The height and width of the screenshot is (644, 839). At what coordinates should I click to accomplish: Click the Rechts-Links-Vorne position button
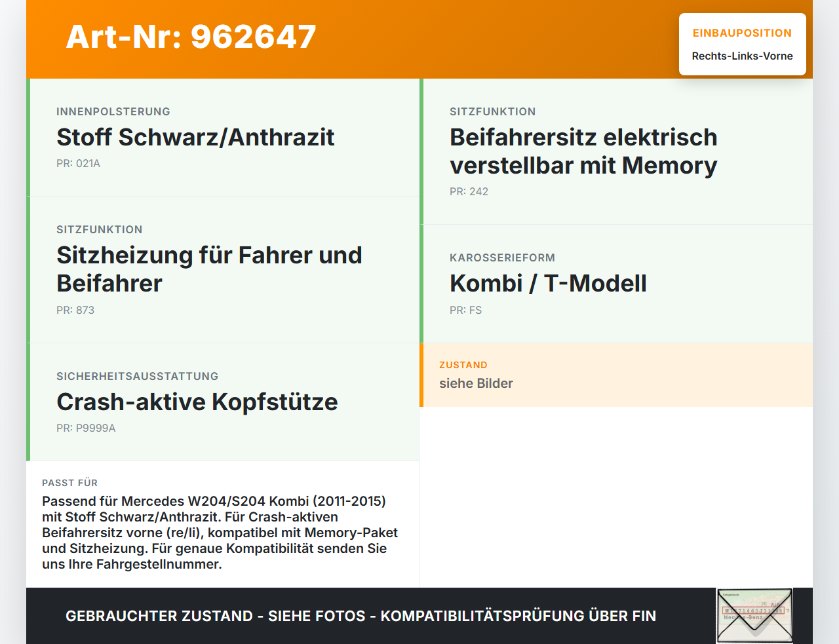(x=743, y=56)
